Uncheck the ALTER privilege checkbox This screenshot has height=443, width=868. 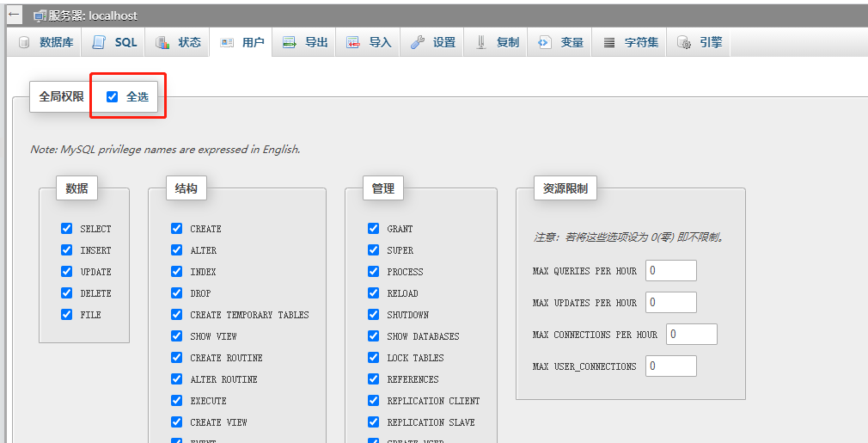coord(176,249)
